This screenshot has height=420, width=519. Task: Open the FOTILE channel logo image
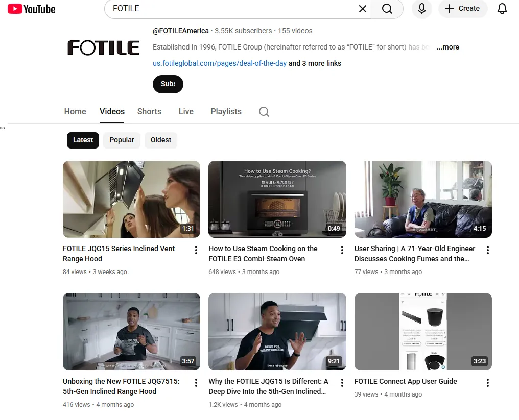click(103, 47)
